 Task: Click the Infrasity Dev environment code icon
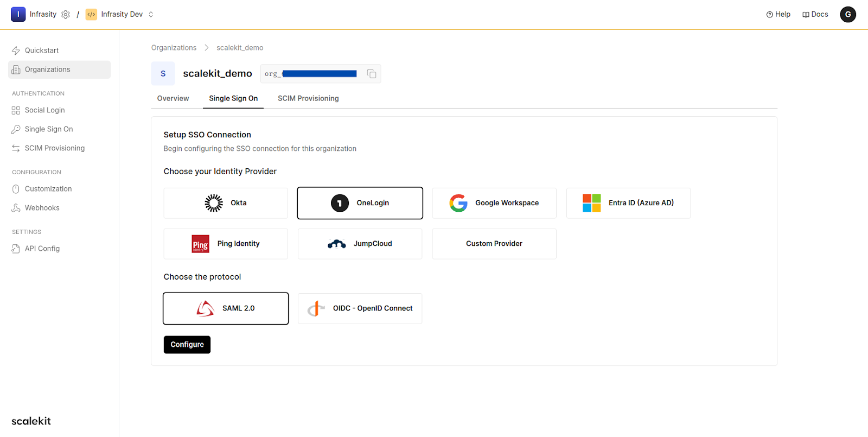click(x=91, y=15)
